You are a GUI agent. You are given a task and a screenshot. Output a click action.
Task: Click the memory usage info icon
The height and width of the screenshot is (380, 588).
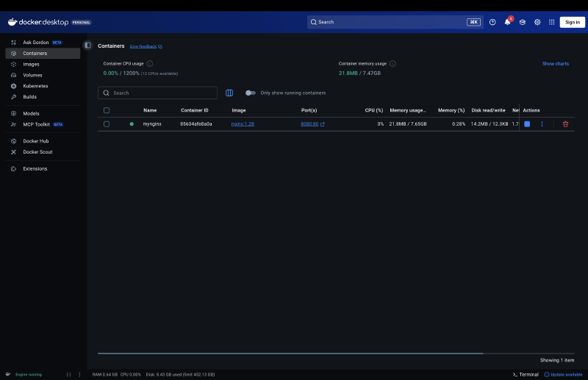click(392, 63)
